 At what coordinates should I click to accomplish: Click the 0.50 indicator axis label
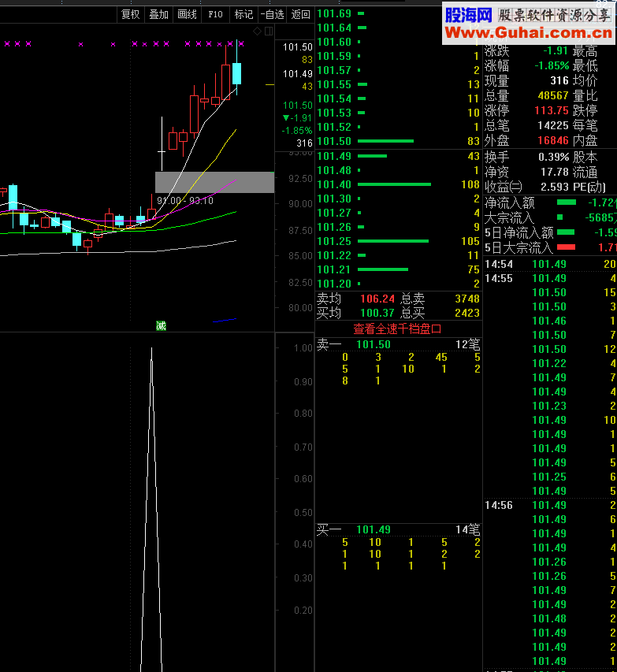pyautogui.click(x=303, y=513)
